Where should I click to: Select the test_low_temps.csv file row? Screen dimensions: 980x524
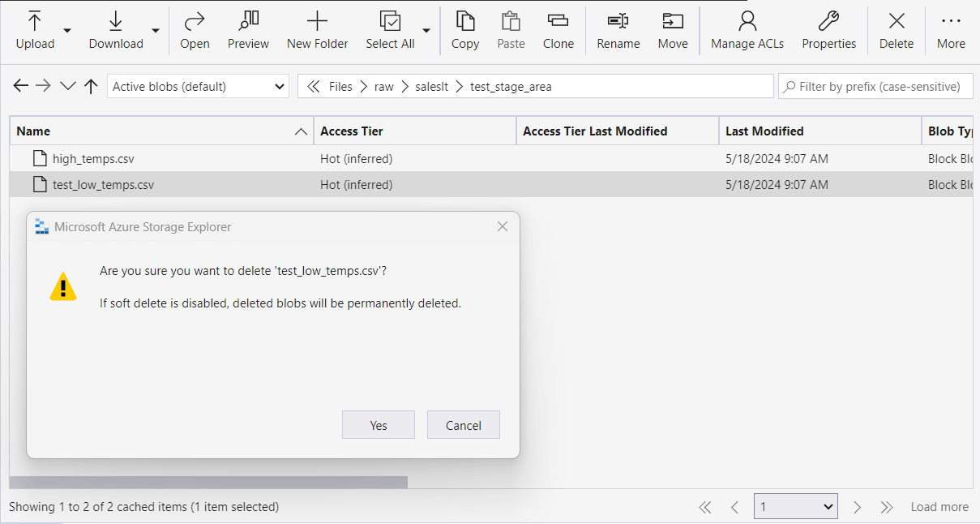(491, 184)
